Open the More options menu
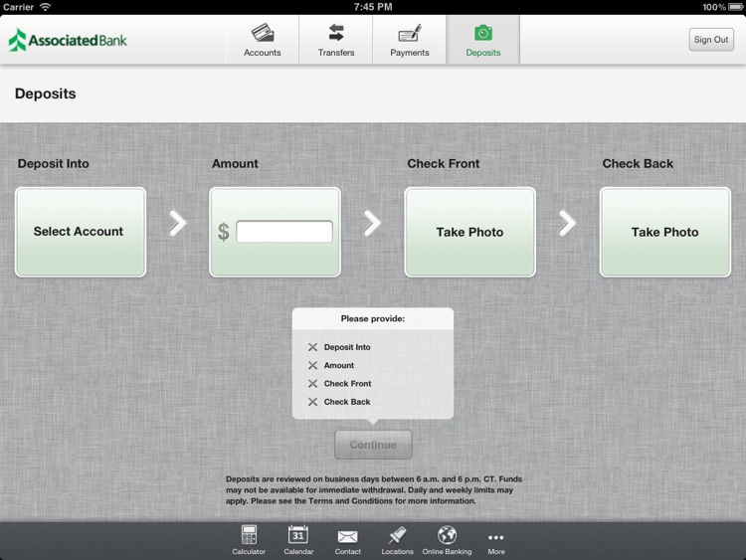Screen dimensions: 746x560 click(495, 542)
